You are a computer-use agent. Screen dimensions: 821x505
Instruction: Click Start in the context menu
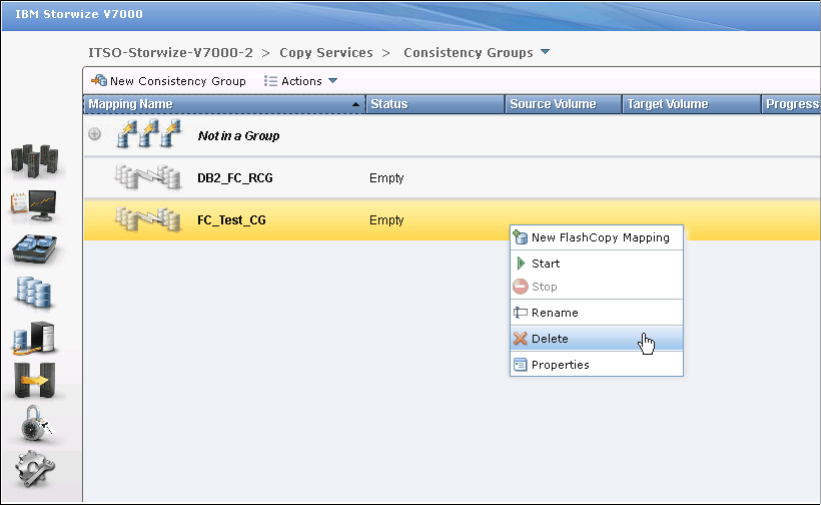(x=545, y=264)
